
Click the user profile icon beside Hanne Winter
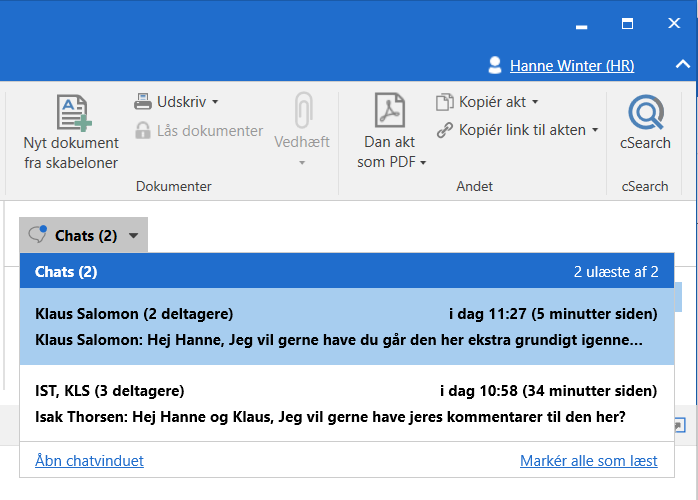tap(494, 66)
